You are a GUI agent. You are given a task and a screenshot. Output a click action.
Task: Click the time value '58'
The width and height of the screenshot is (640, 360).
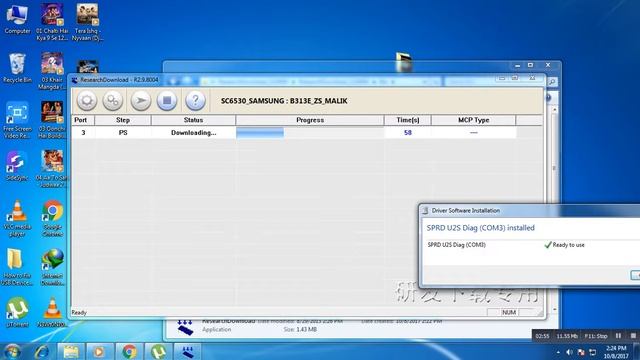pos(408,133)
